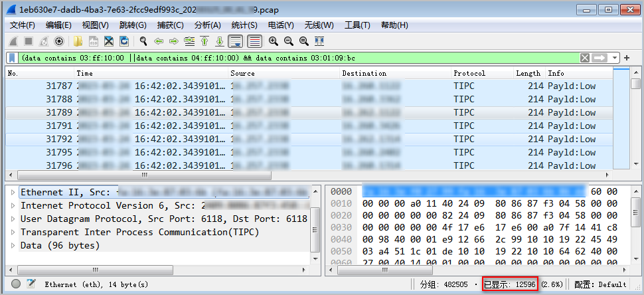Click 配置: Default profile in status bar
Screen dimensions: 644x295
(x=600, y=284)
